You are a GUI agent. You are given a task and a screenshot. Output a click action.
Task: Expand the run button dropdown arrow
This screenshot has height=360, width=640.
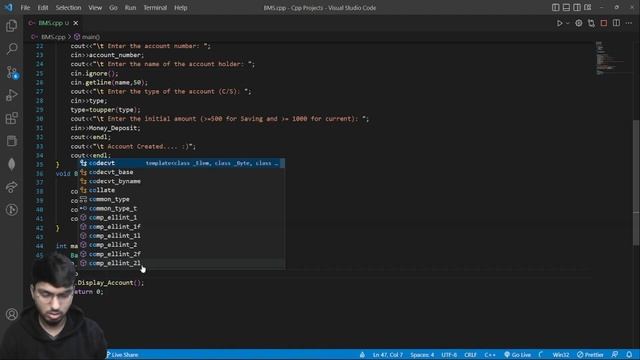pos(567,23)
